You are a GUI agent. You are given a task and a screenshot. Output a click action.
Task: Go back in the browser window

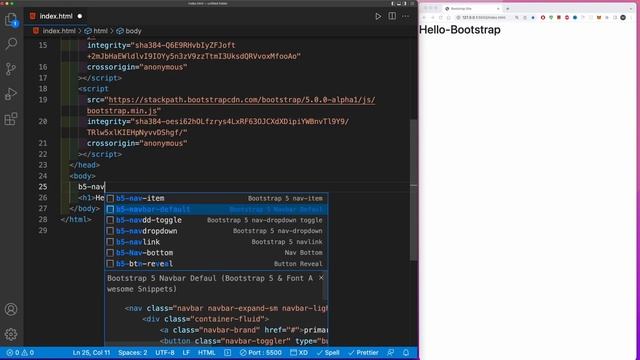click(x=424, y=18)
